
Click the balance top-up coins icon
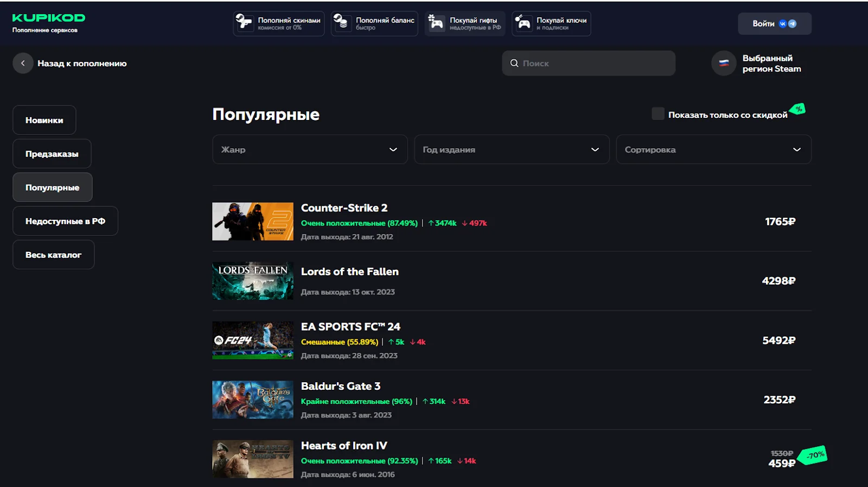pyautogui.click(x=341, y=23)
